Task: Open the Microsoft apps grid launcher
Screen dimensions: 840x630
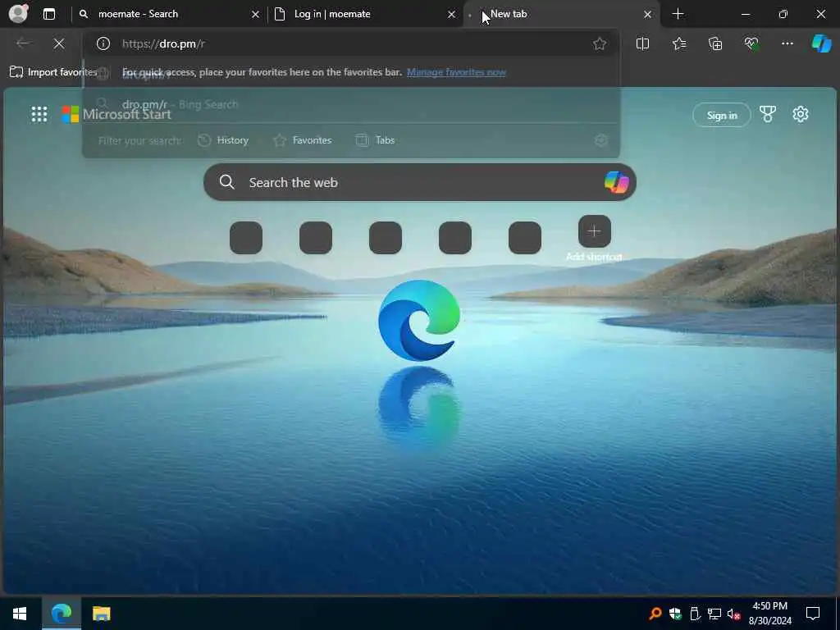Action: click(x=39, y=114)
